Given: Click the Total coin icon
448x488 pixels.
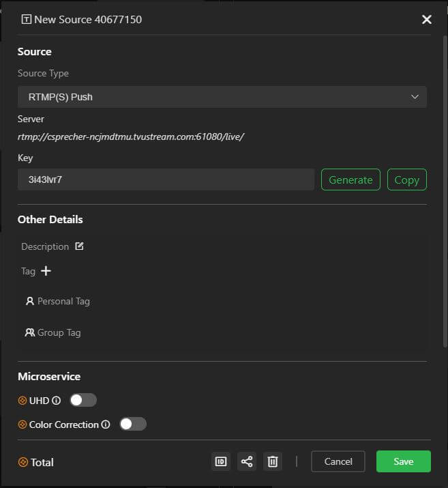Looking at the screenshot, I should 23,462.
